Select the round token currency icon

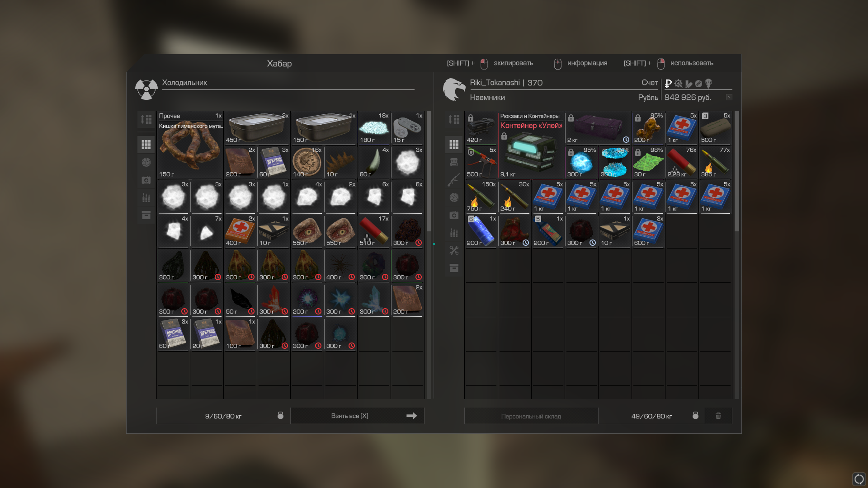point(698,84)
